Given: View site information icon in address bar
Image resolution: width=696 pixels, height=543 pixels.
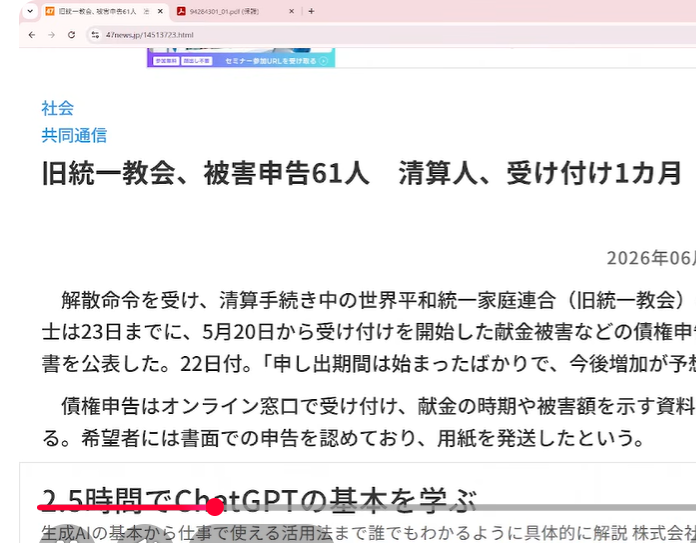Looking at the screenshot, I should pos(95,35).
